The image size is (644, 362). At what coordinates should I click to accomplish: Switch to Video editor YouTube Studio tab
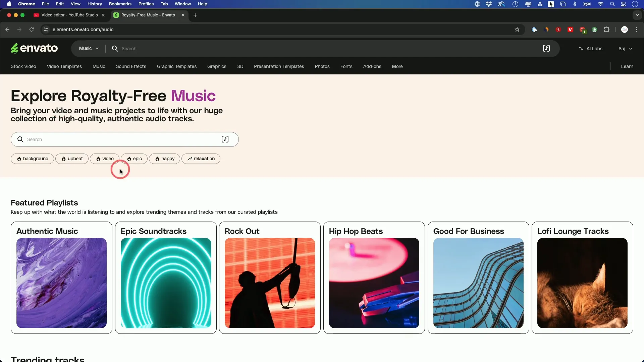point(70,15)
